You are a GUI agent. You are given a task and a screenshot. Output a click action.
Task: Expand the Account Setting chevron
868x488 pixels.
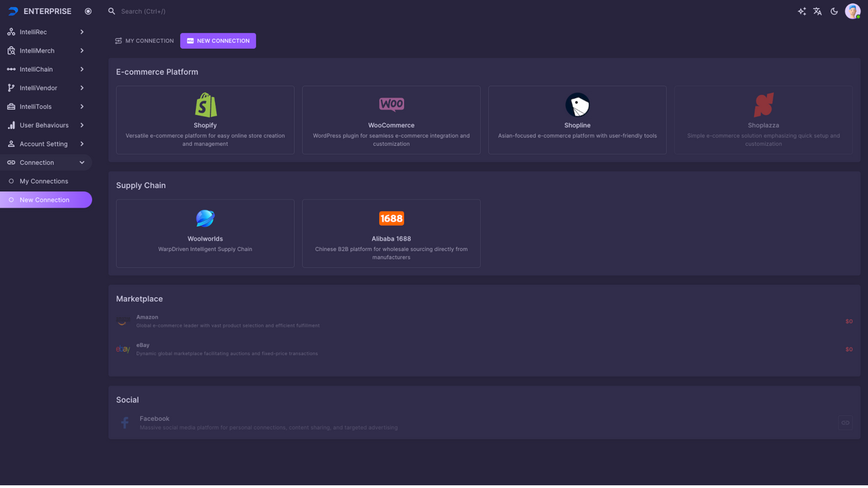click(x=82, y=144)
